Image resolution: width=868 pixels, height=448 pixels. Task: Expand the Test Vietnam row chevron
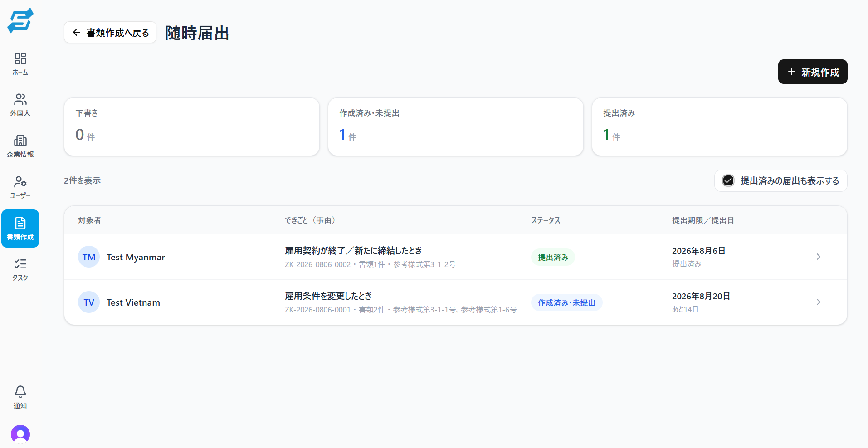(x=819, y=302)
